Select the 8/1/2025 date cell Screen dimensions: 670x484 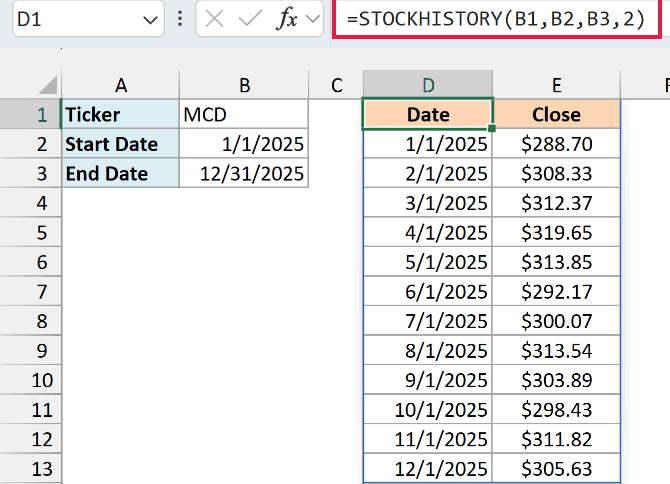(428, 350)
